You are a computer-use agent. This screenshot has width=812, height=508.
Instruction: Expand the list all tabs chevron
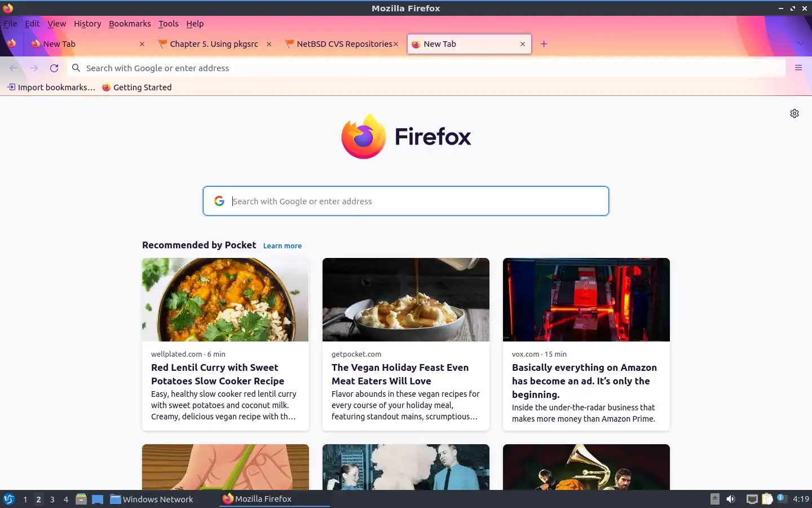[x=800, y=44]
